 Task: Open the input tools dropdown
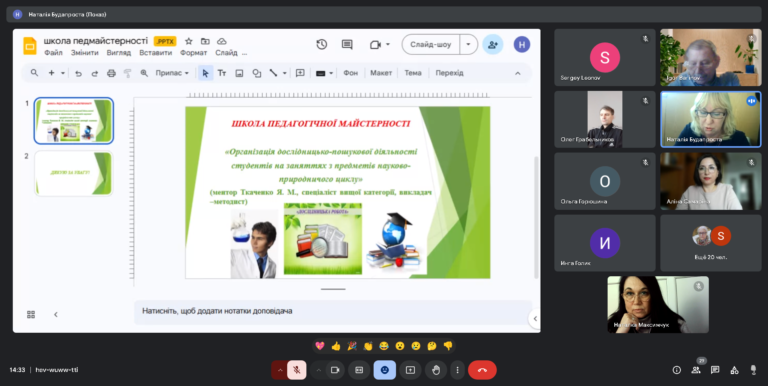pos(324,73)
